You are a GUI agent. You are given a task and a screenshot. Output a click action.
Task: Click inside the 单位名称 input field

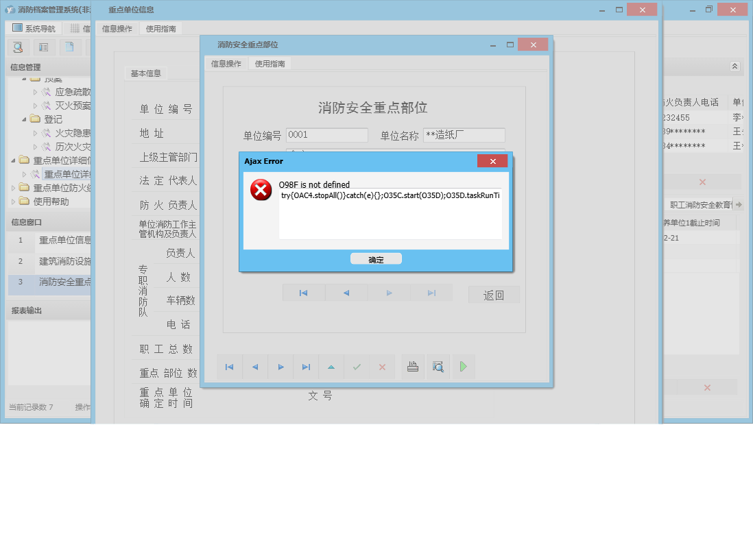464,135
